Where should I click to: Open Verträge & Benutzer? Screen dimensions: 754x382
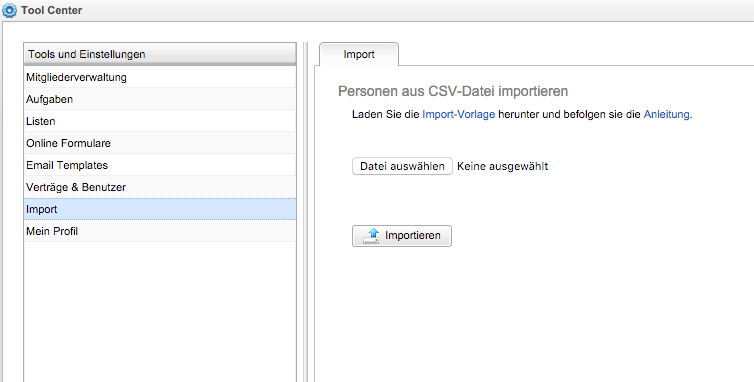tap(160, 187)
